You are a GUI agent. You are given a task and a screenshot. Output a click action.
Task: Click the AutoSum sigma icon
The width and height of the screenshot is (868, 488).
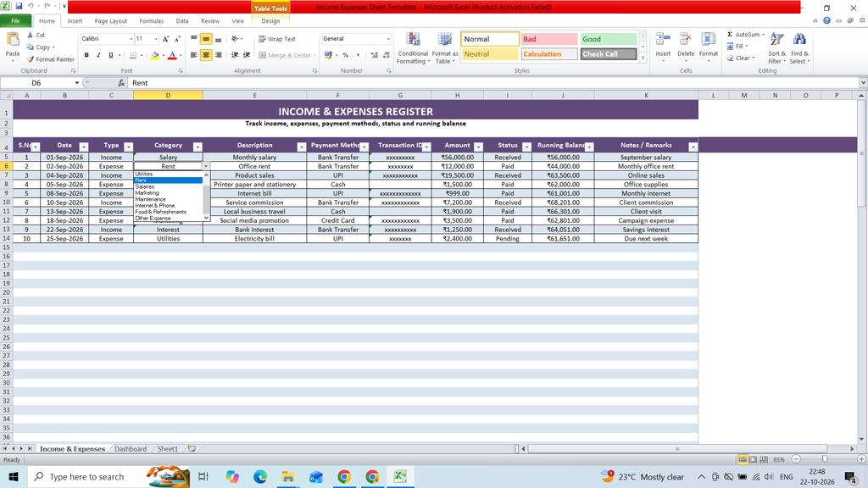730,34
